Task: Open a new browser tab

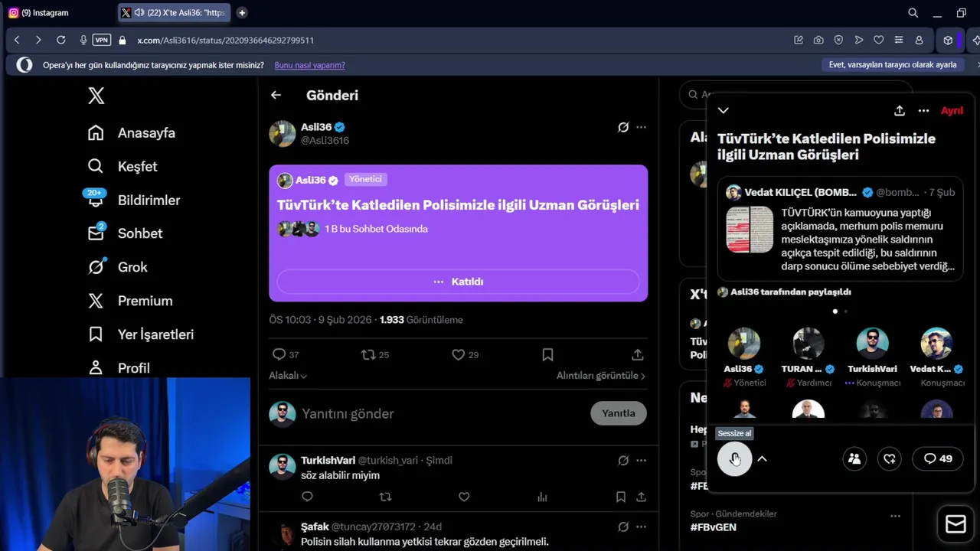Action: [242, 12]
